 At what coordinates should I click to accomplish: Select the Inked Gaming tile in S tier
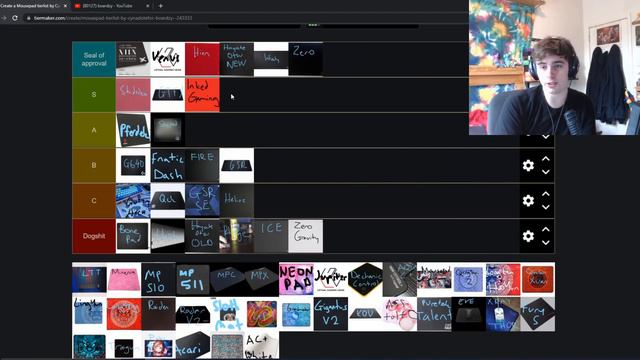coord(202,95)
